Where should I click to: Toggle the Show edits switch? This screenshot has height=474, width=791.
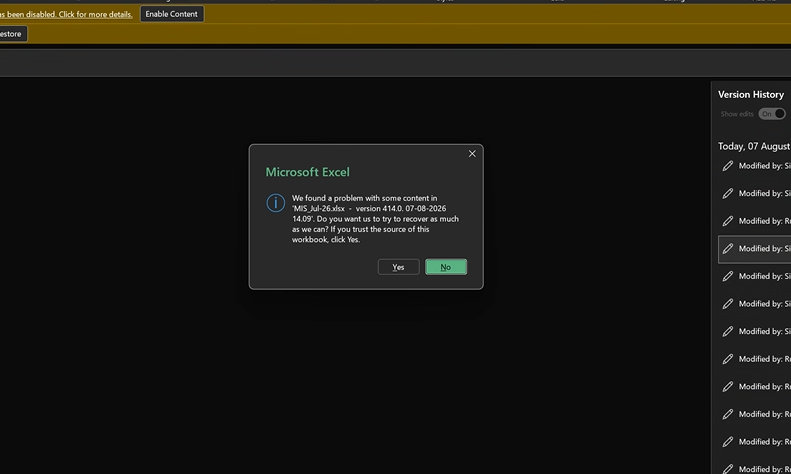point(772,114)
